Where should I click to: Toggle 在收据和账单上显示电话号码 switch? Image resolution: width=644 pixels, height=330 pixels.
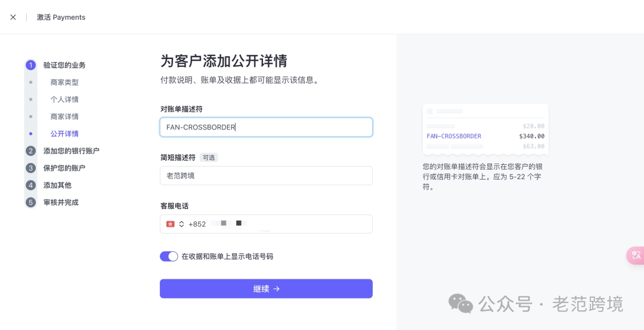tap(169, 257)
